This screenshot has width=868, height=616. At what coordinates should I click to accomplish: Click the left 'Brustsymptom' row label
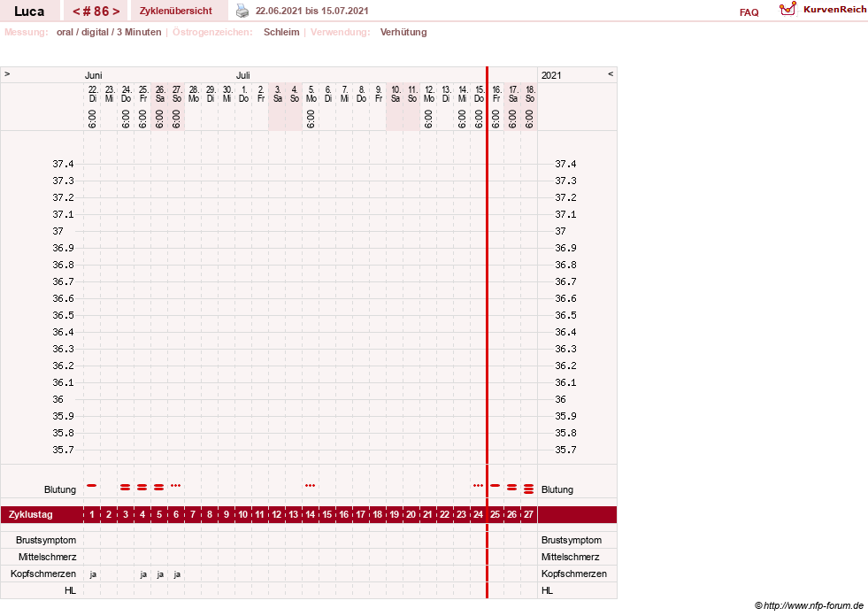46,540
